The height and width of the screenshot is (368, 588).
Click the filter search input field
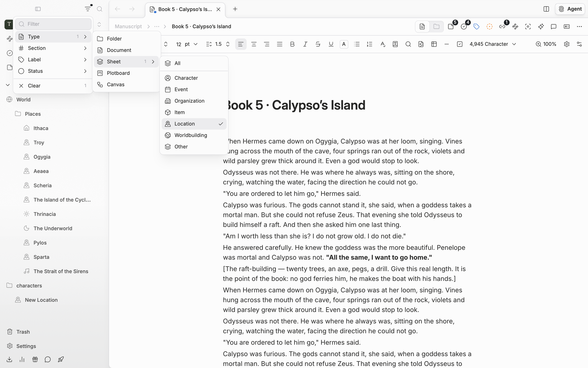pyautogui.click(x=53, y=24)
